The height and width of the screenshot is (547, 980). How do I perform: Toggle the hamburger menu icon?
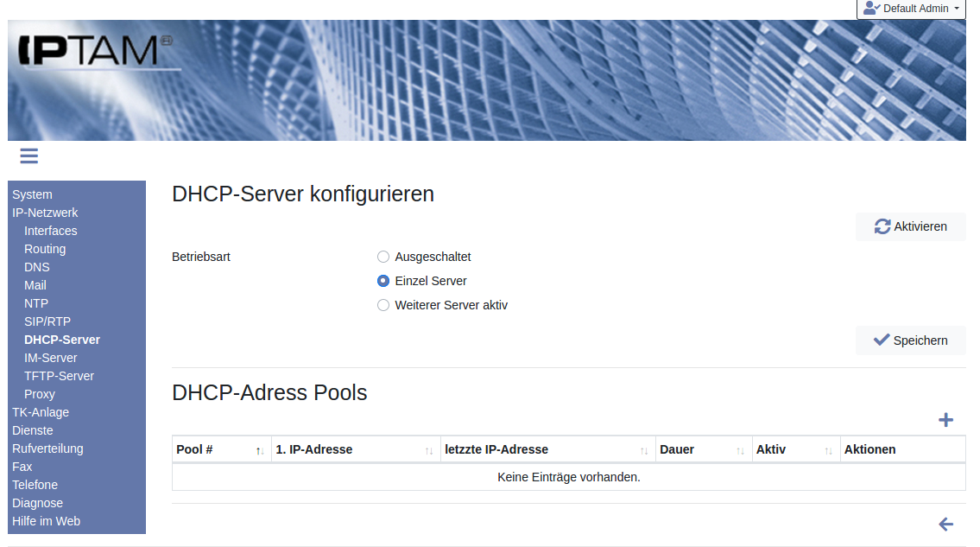(x=28, y=156)
